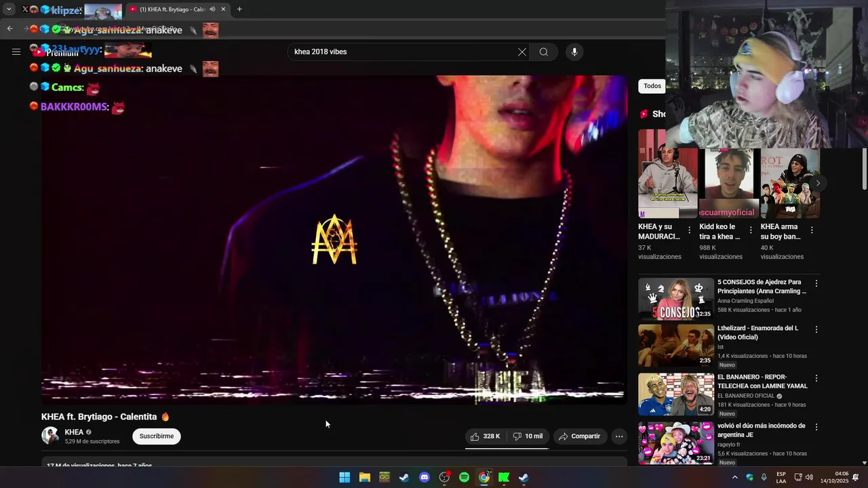868x488 pixels.
Task: Open Short 'Kidd keo le tira a khea'
Action: coord(729,183)
